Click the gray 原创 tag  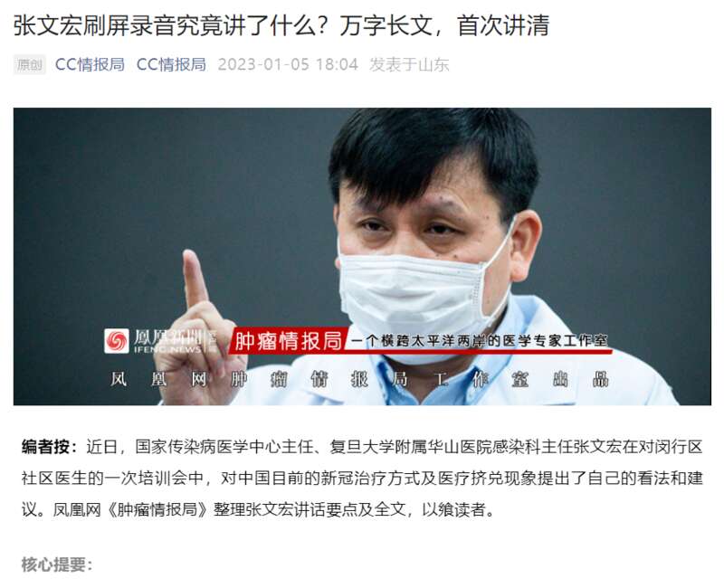tap(30, 64)
